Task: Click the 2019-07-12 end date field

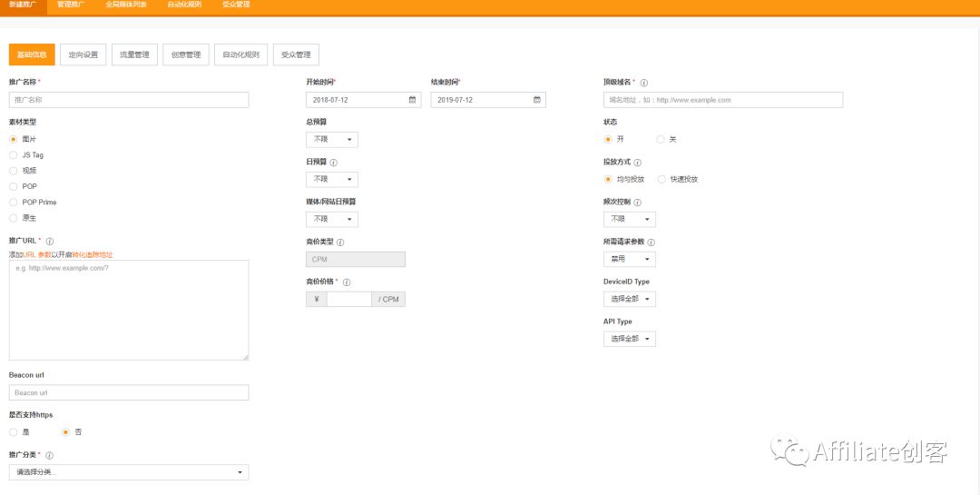Action: (488, 100)
